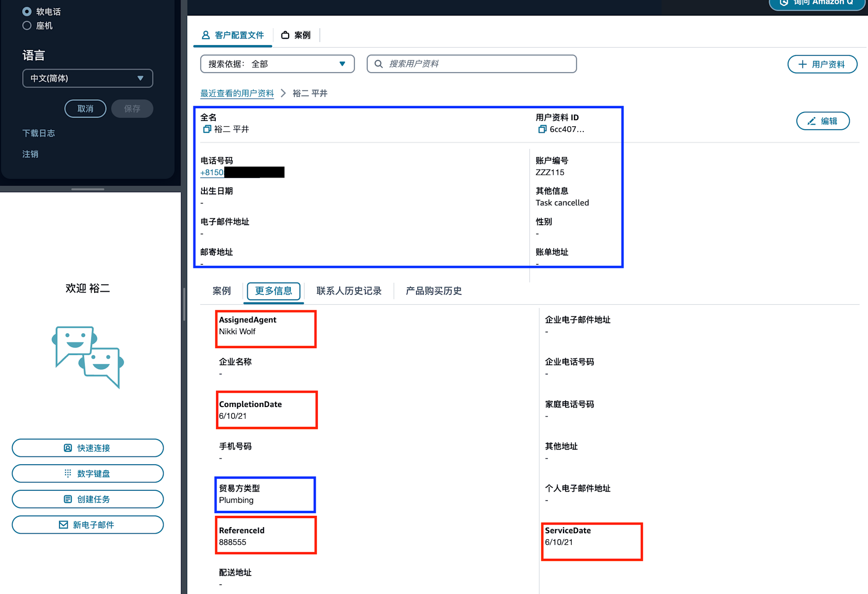The width and height of the screenshot is (868, 594).
Task: Open the 中文(简体) language dropdown
Action: point(88,79)
